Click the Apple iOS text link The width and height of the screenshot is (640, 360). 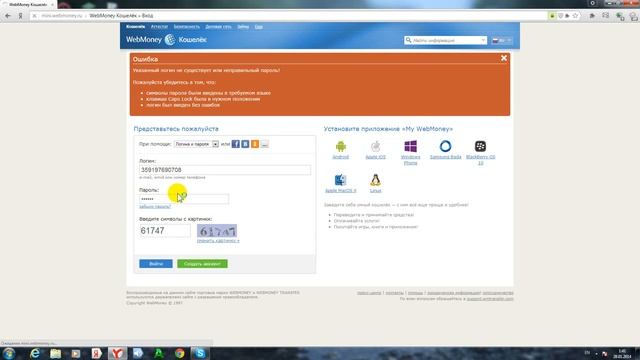pos(376,157)
